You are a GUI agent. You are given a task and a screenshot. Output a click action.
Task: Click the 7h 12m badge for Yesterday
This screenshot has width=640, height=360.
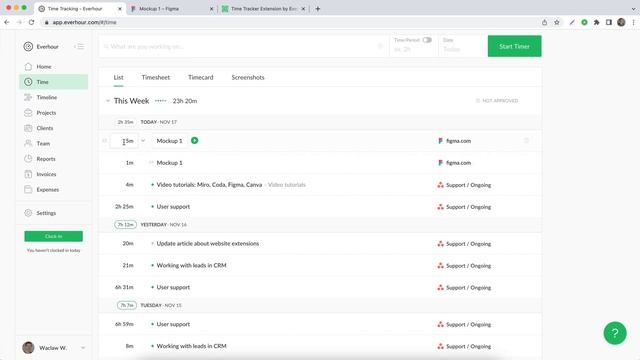tap(125, 224)
